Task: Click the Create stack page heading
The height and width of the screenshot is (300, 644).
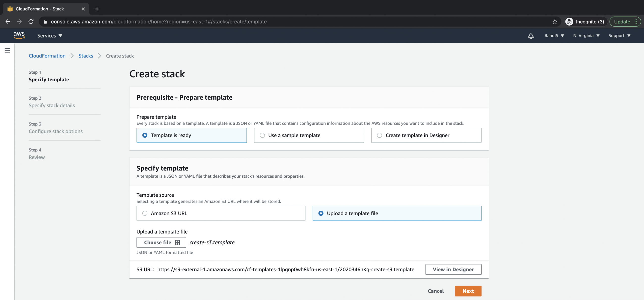Action: [157, 74]
